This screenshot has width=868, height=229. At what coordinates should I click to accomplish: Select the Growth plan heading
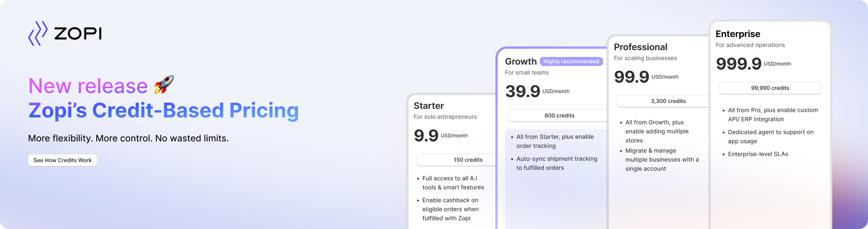[x=521, y=61]
